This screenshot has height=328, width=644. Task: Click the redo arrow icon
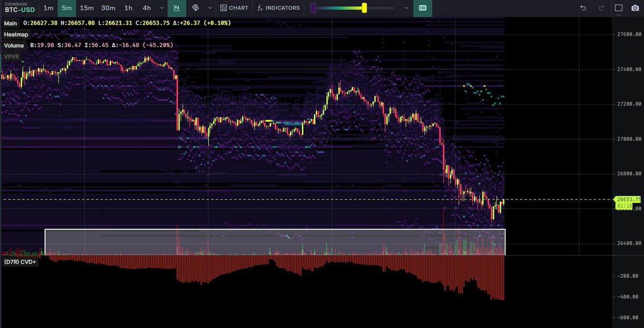pyautogui.click(x=602, y=8)
